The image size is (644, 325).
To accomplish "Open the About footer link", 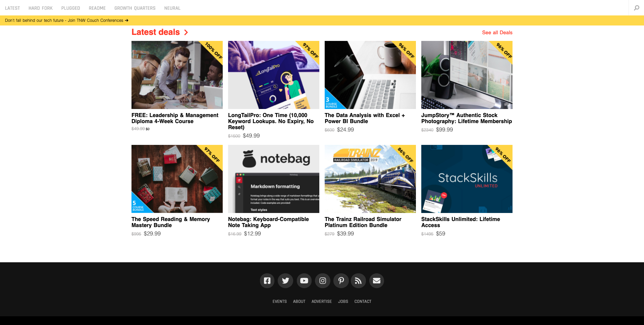I will 299,302.
